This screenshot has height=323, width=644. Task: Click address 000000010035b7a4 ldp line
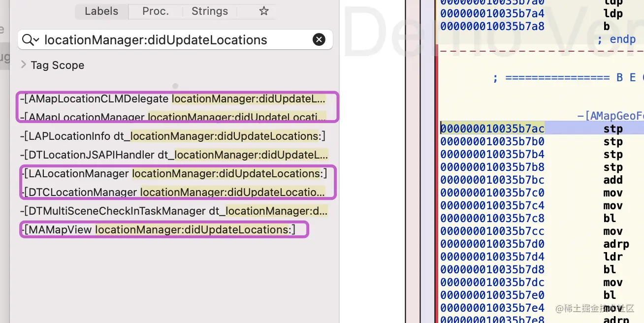[x=492, y=13]
